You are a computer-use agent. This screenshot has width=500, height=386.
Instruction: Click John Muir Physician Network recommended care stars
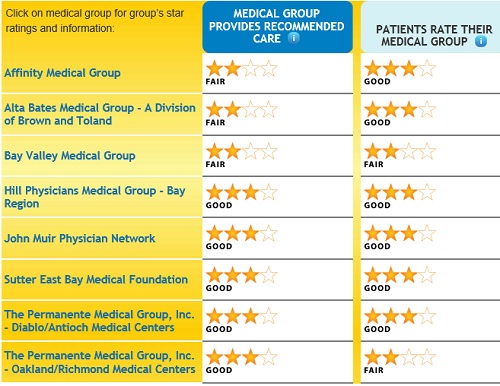click(242, 233)
